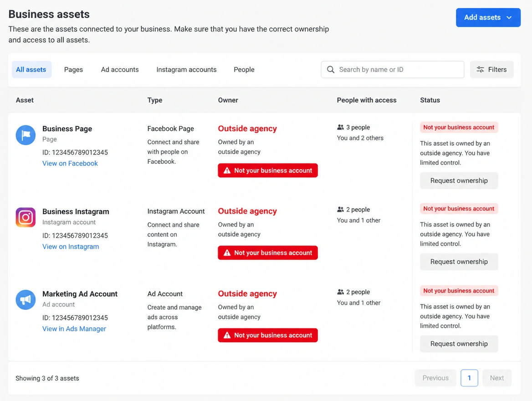Click the 'Ad Account' type label
532x401 pixels.
(x=165, y=294)
